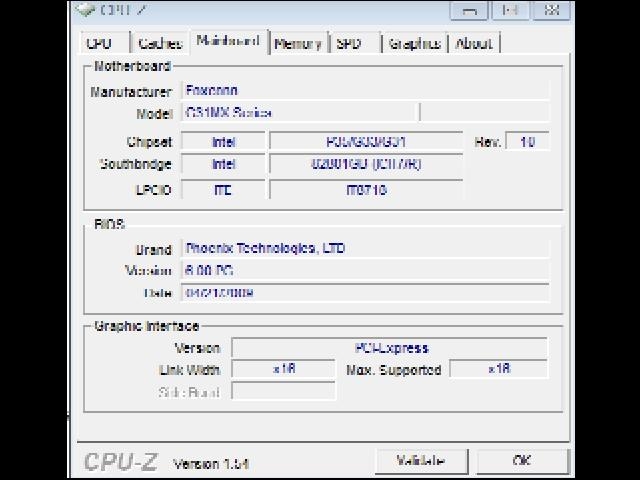Click the PCI-Express version field
The image size is (640, 480).
pyautogui.click(x=390, y=348)
